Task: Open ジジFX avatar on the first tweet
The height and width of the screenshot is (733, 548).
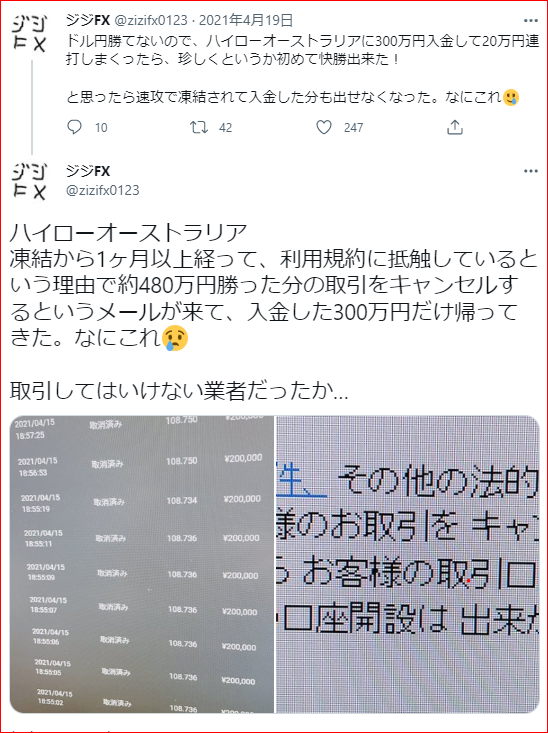Action: (29, 34)
